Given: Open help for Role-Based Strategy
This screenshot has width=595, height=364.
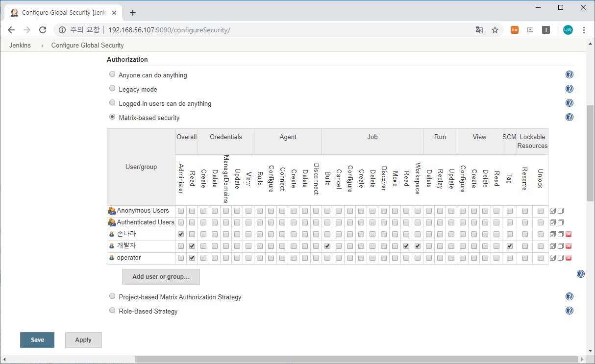Looking at the screenshot, I should [x=570, y=311].
